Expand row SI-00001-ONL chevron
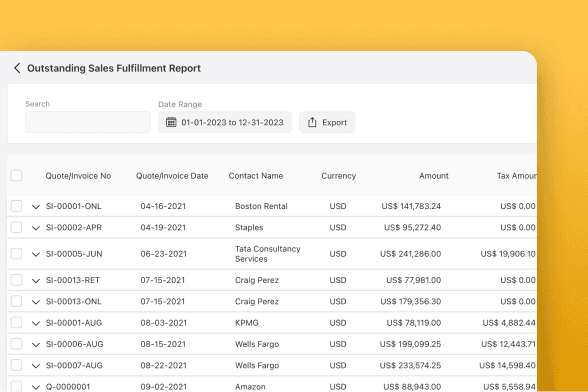Screen dimensions: 588x392 [36, 206]
